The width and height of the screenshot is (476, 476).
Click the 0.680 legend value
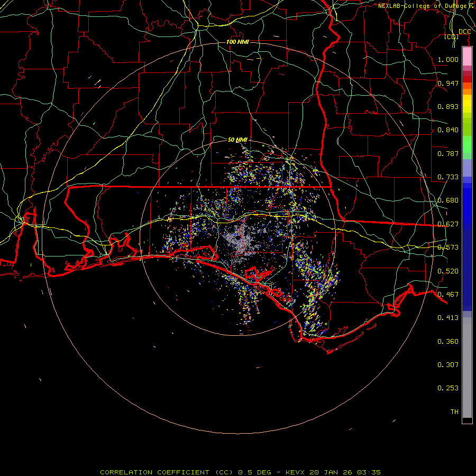coord(448,200)
